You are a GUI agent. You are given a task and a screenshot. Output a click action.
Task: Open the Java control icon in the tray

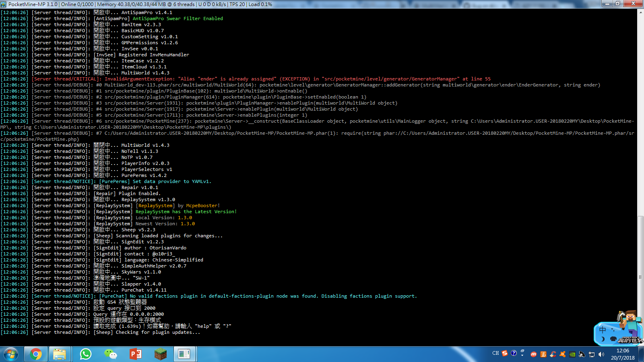(x=543, y=354)
